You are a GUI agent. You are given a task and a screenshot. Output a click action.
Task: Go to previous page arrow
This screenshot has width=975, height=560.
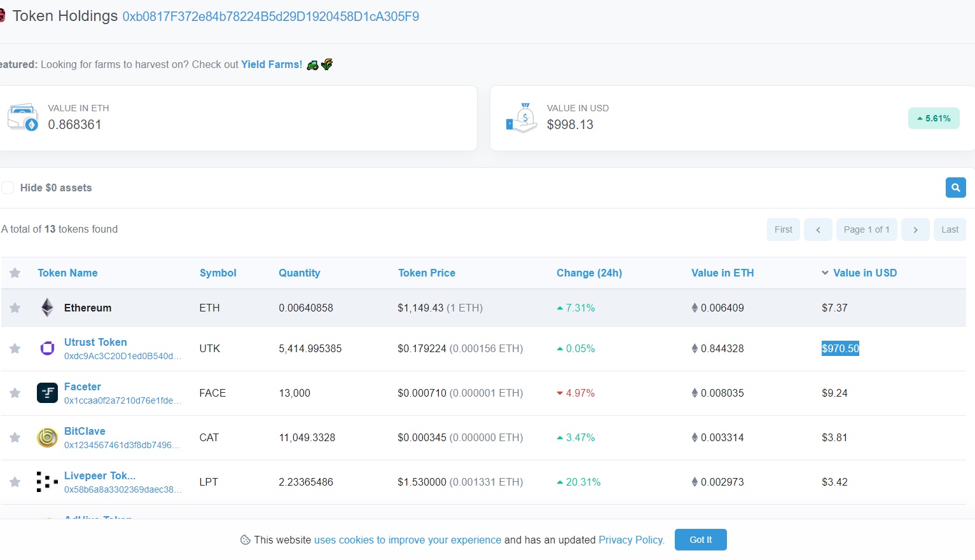pos(818,229)
